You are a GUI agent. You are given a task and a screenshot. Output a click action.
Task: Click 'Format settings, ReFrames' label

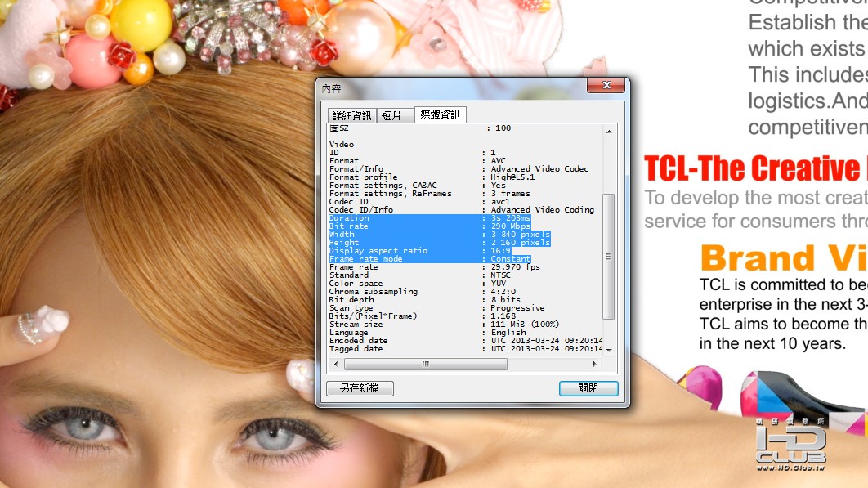coord(390,194)
